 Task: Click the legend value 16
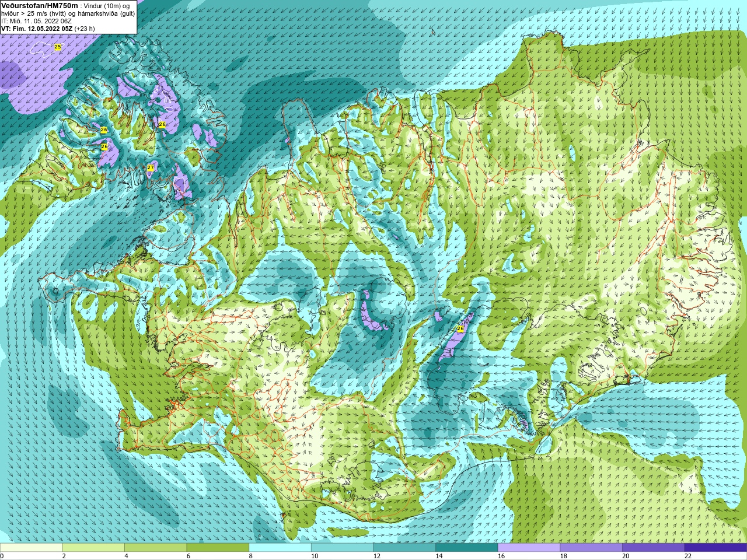point(501,556)
